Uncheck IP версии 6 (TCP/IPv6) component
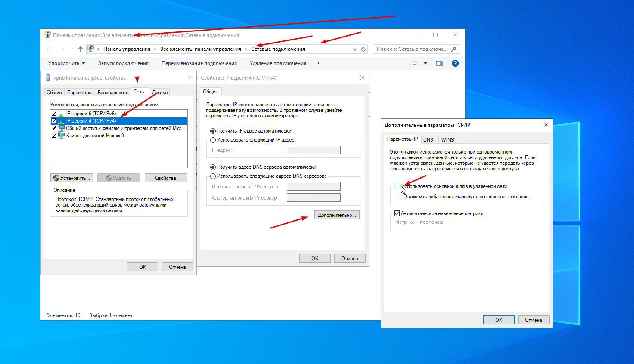The height and width of the screenshot is (364, 634). tap(54, 114)
